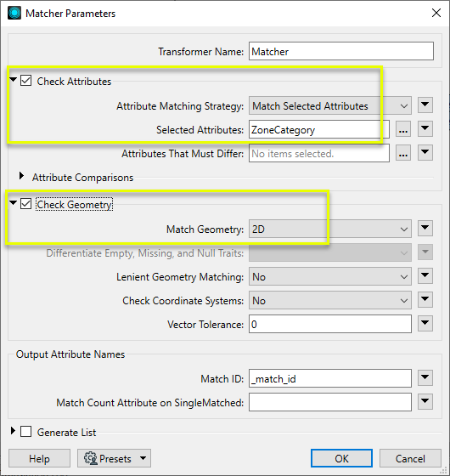Viewport: 450px width, 476px height.
Task: Expand the Attribute Comparisons section
Action: 21,176
